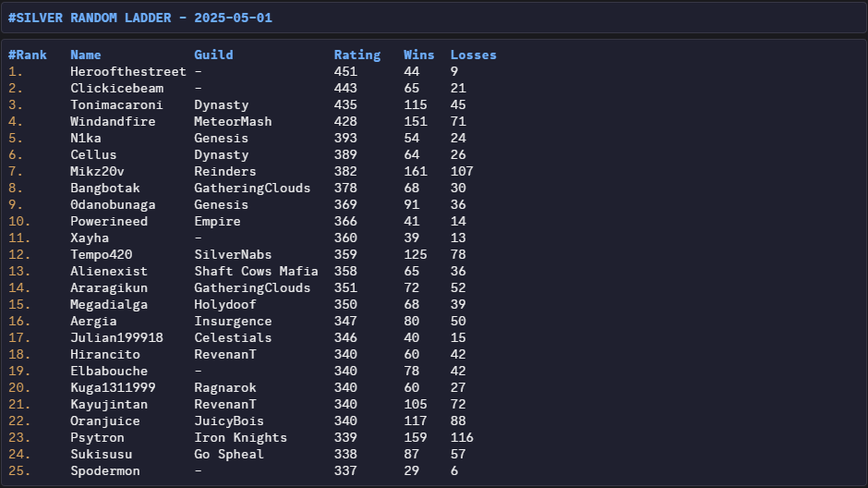The image size is (868, 488).
Task: Click the Name column header
Action: (x=85, y=55)
